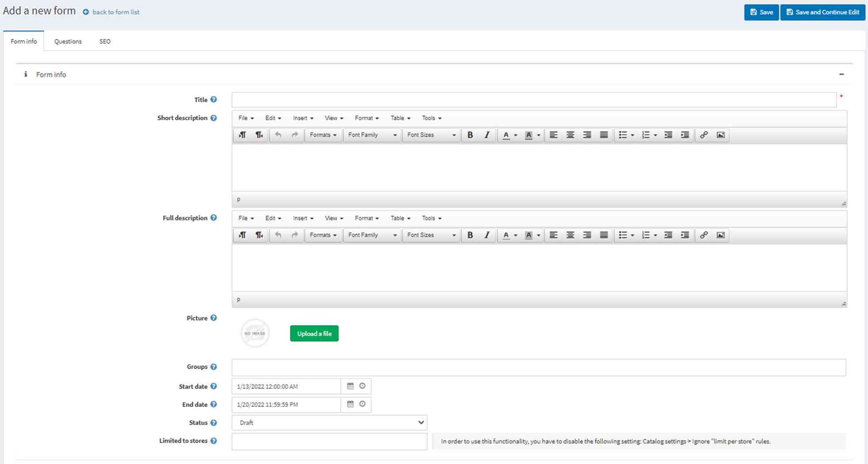This screenshot has height=464, width=868.
Task: Open Font Sizes dropdown in Full description editor
Action: pos(431,235)
